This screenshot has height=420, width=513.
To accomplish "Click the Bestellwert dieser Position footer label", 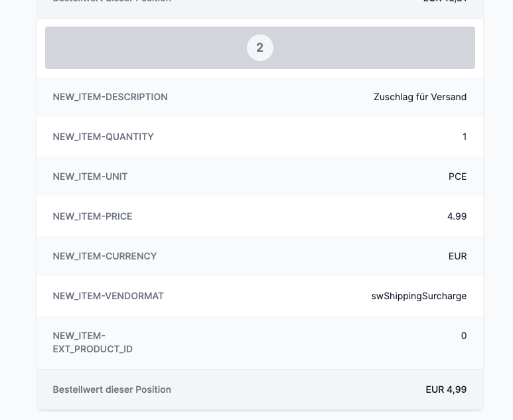I will click(111, 389).
